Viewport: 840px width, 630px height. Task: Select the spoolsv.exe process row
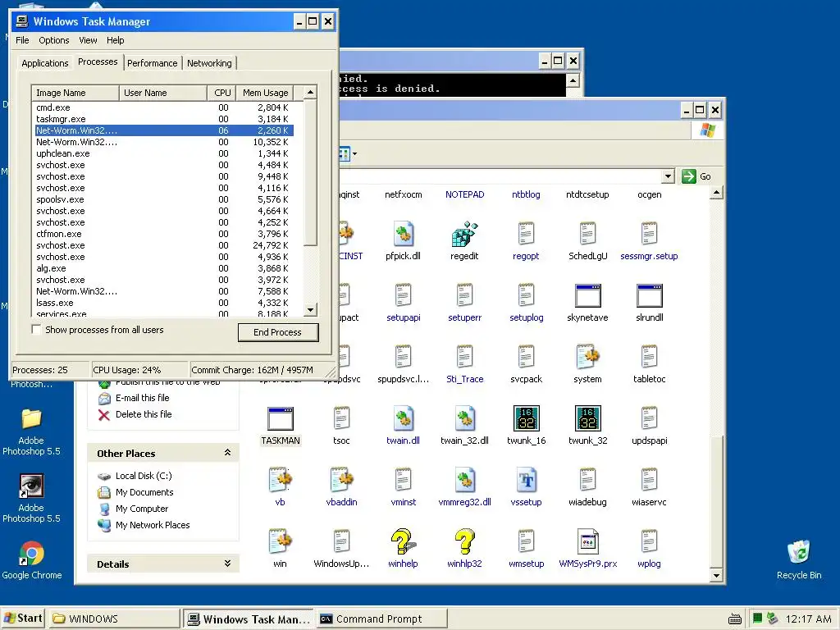164,199
